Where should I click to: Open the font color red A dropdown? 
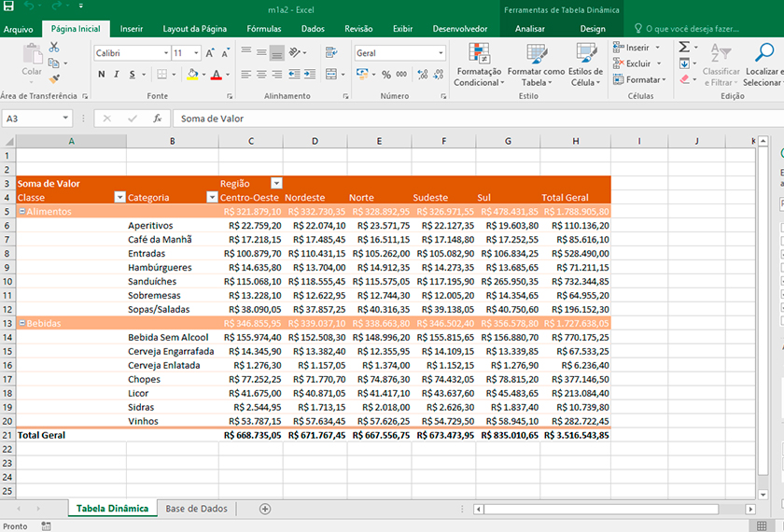pos(228,75)
